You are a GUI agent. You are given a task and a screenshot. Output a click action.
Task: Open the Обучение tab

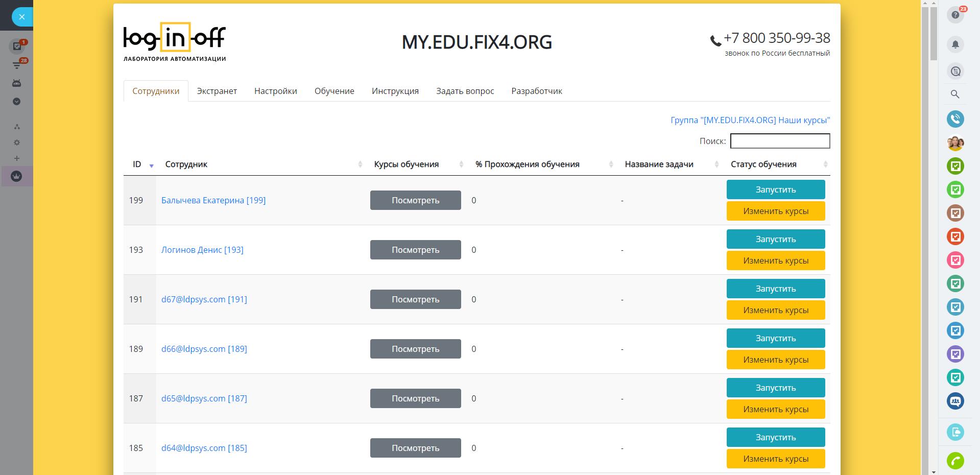click(334, 91)
